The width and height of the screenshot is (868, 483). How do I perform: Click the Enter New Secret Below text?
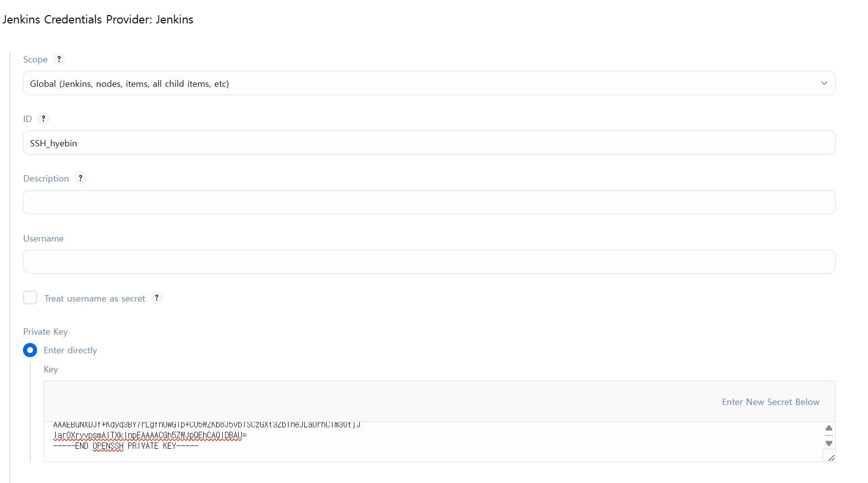770,402
